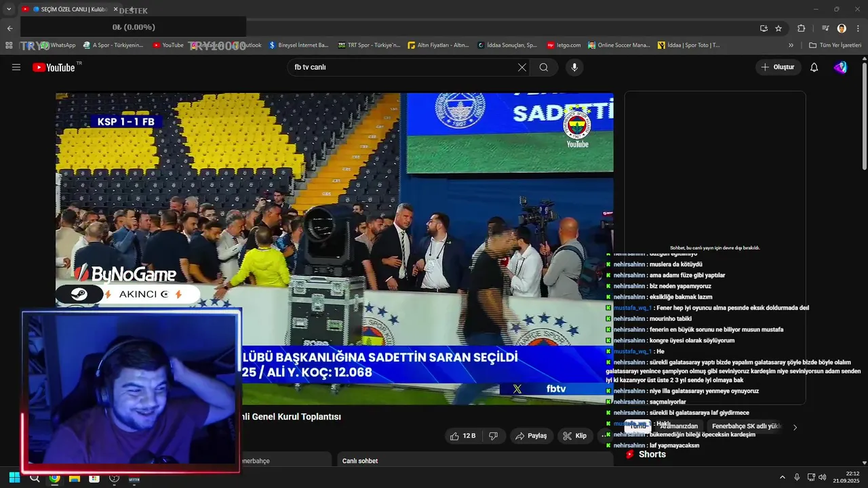The image size is (868, 488).
Task: Click the page vertical scrollbar thumb
Action: [x=864, y=115]
